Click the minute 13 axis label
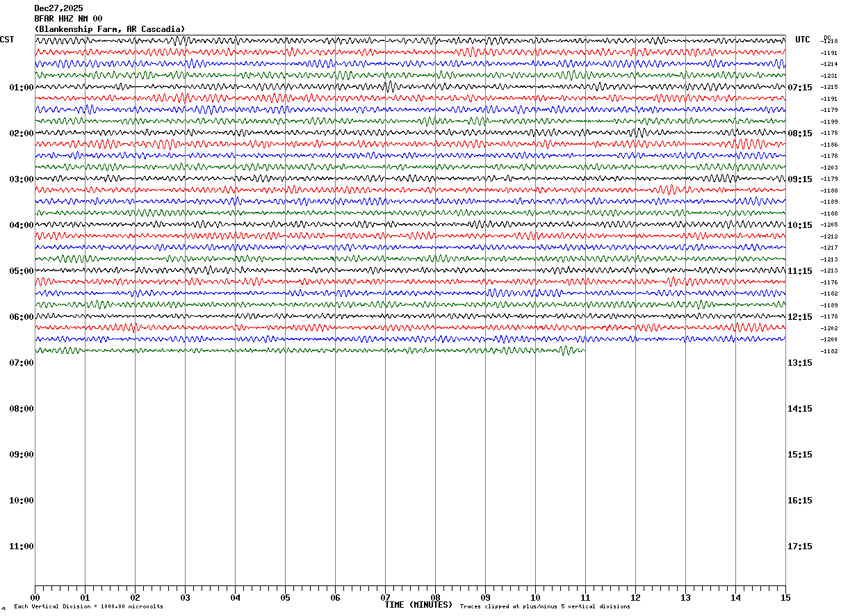Viewport: 841px width, 616px height. (685, 597)
